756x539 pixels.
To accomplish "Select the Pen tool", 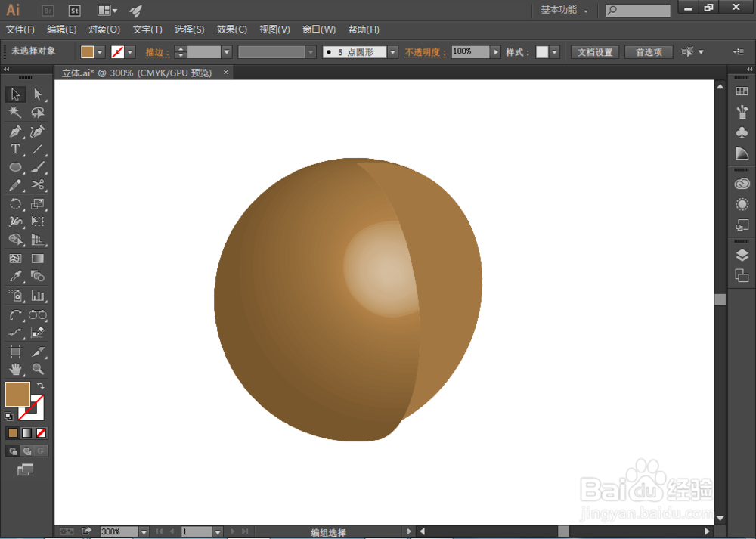I will coord(15,131).
